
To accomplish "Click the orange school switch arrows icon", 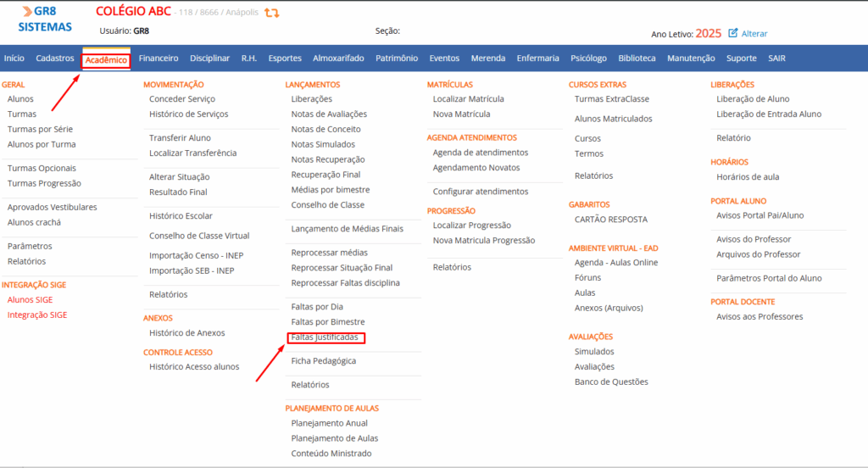I will pos(272,13).
